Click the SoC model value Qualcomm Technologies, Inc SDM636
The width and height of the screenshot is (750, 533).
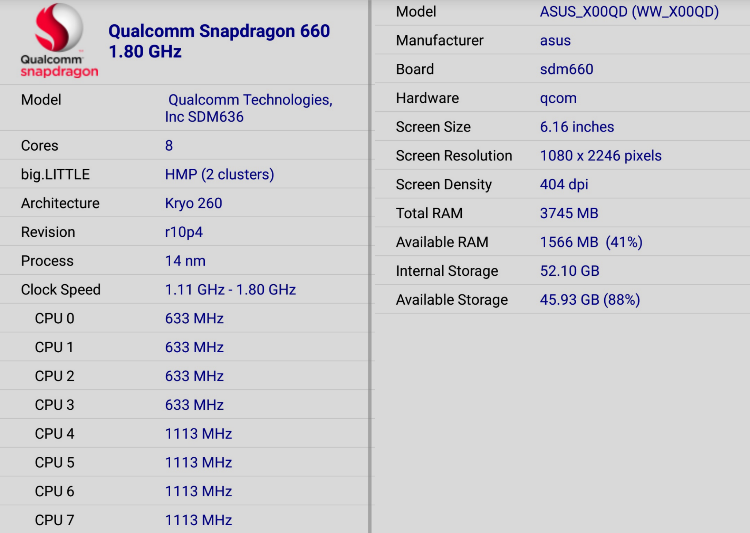(x=249, y=108)
